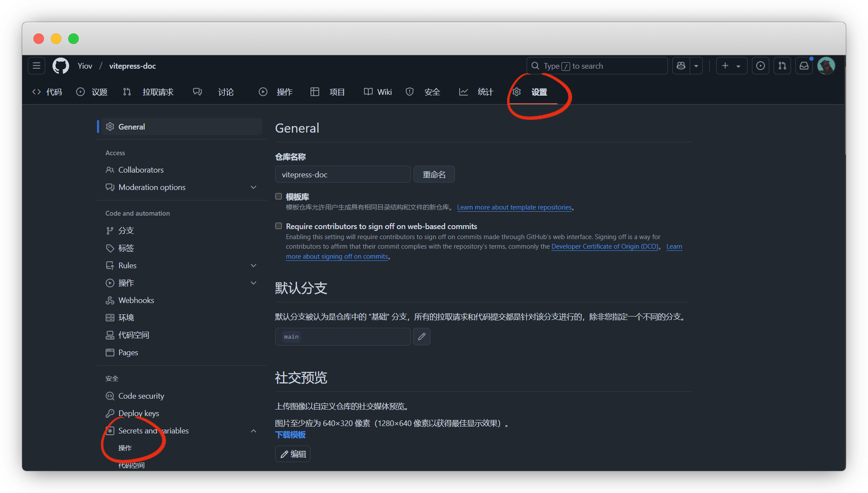Expand Moderation options chevron
868x493 pixels.
pyautogui.click(x=254, y=187)
